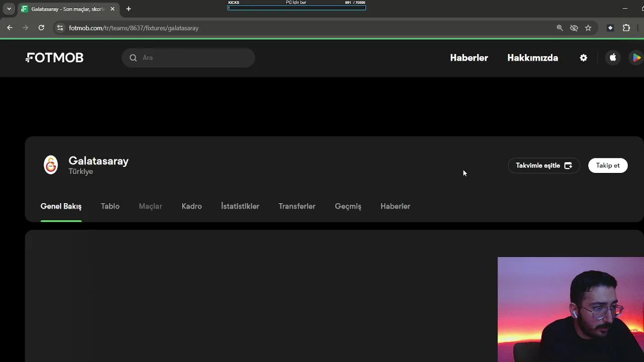This screenshot has width=644, height=362.
Task: Click the search magnifier icon
Action: [x=133, y=58]
